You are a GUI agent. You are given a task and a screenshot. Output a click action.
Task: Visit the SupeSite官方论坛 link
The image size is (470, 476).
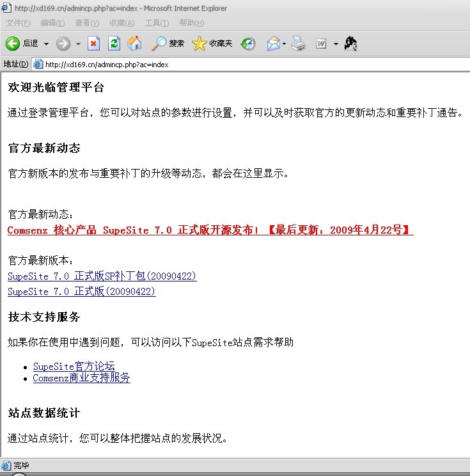74,367
